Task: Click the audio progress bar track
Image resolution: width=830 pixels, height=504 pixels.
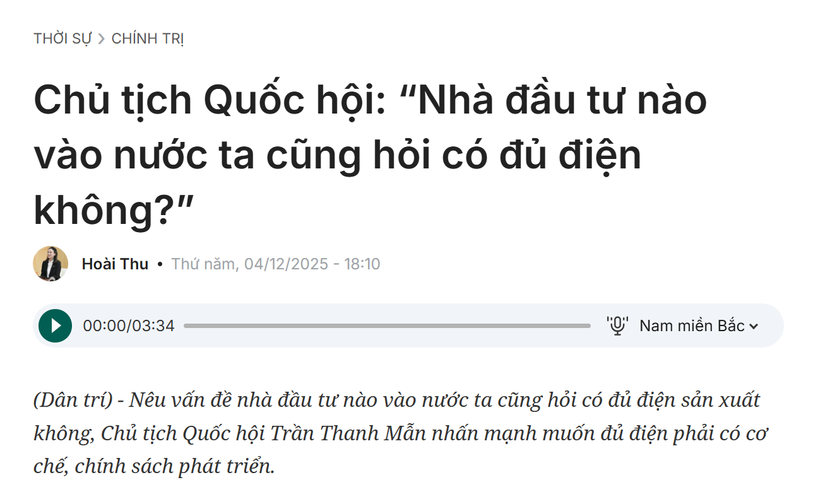Action: 386,326
